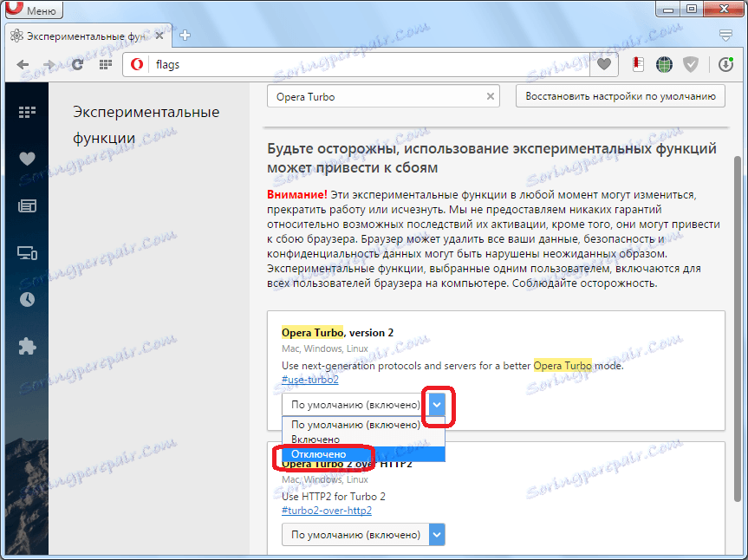Open Speed Dial grid from toolbar
Viewport: 748px width, 560px height.
point(106,64)
